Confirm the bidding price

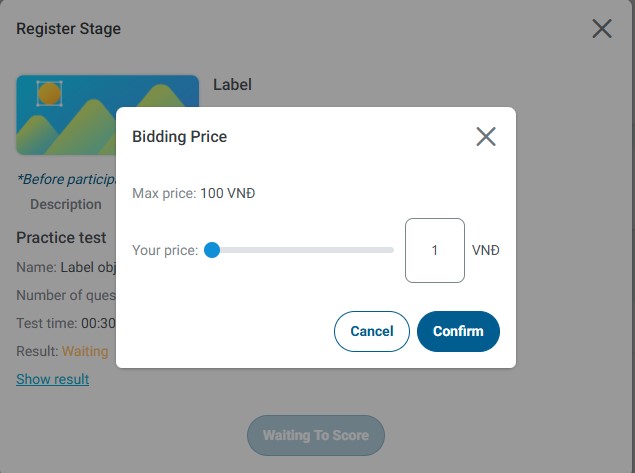coord(458,331)
